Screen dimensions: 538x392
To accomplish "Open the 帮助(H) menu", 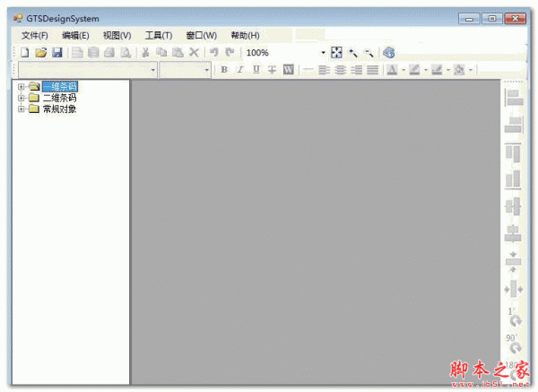I will click(x=245, y=35).
